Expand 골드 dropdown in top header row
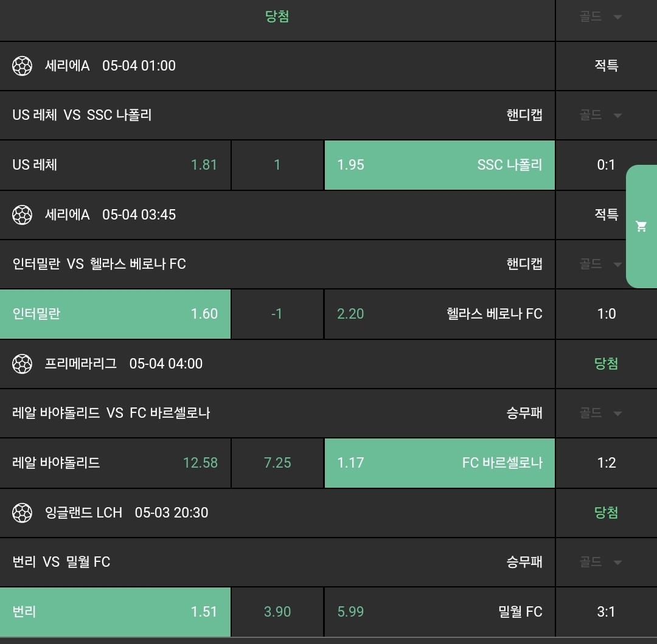Viewport: 657px width, 644px height. [x=600, y=17]
